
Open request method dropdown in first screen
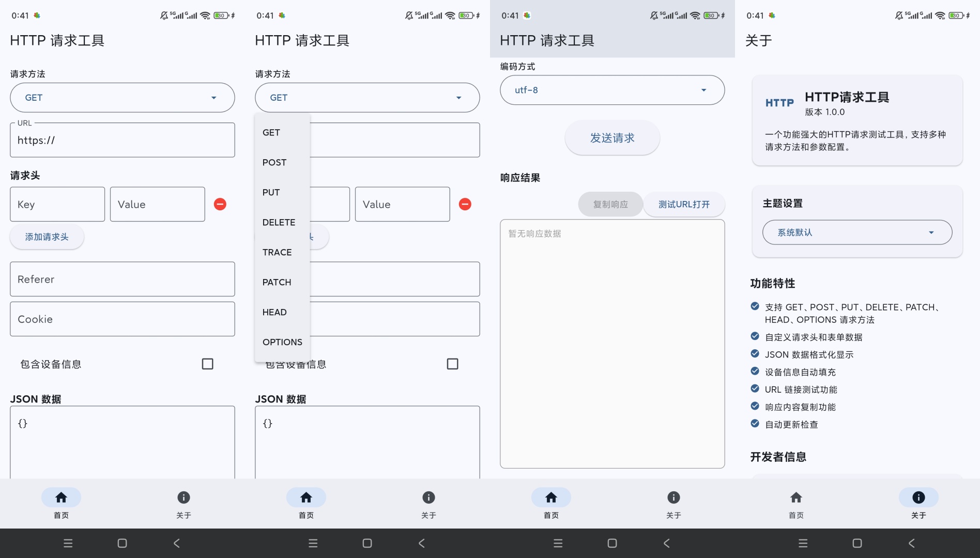tap(122, 98)
